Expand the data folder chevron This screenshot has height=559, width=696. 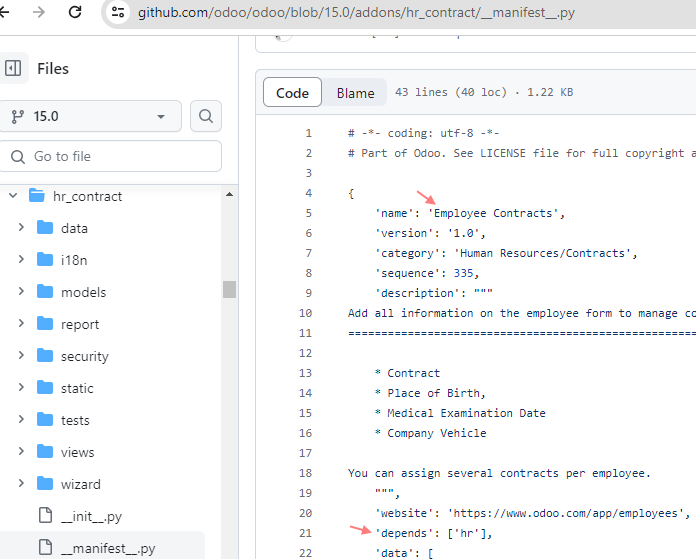pos(21,228)
